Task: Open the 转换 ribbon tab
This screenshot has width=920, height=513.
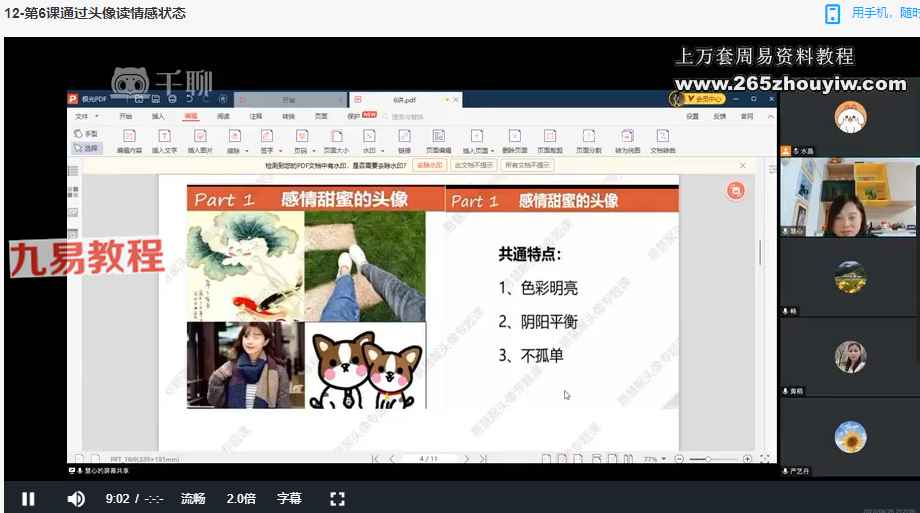Action: pyautogui.click(x=289, y=116)
